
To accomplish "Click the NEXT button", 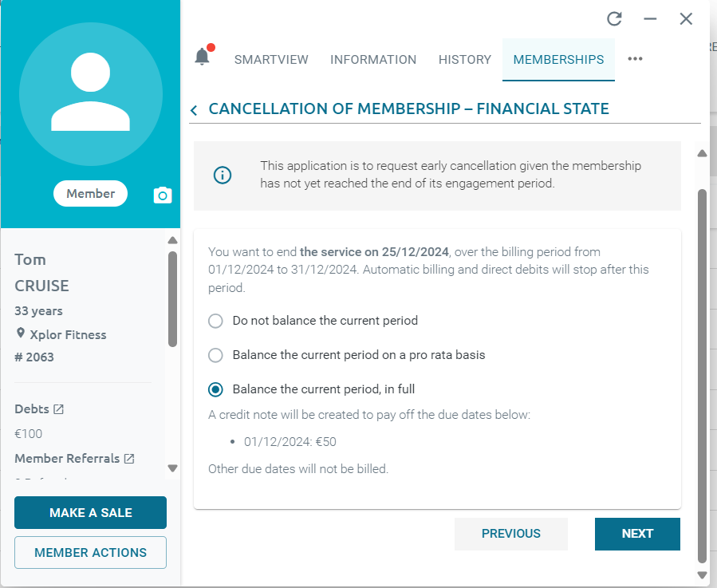I will tap(637, 534).
